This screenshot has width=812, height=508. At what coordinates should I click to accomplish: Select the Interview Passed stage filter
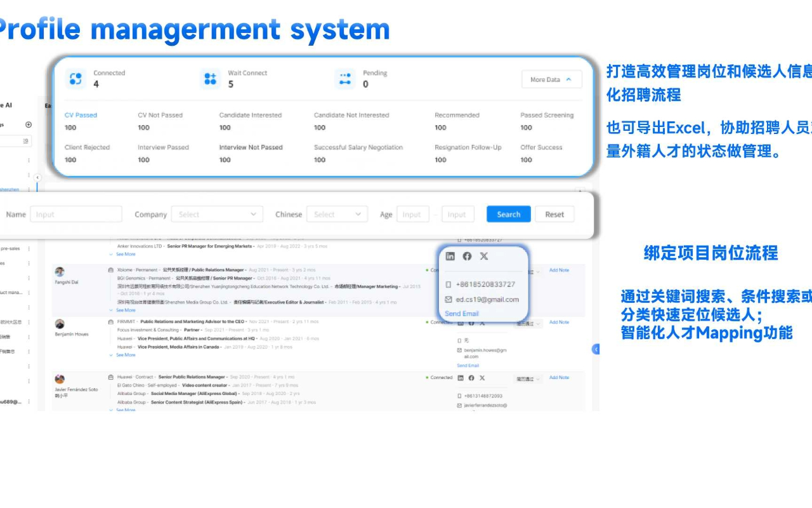163,147
